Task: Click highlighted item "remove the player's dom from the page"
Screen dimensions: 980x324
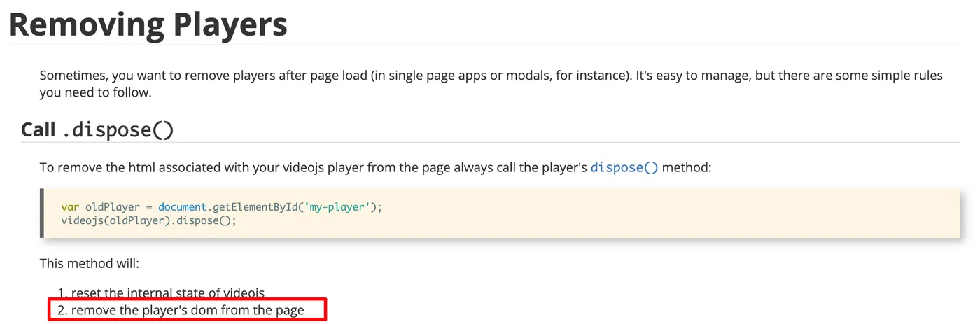Action: [x=188, y=309]
